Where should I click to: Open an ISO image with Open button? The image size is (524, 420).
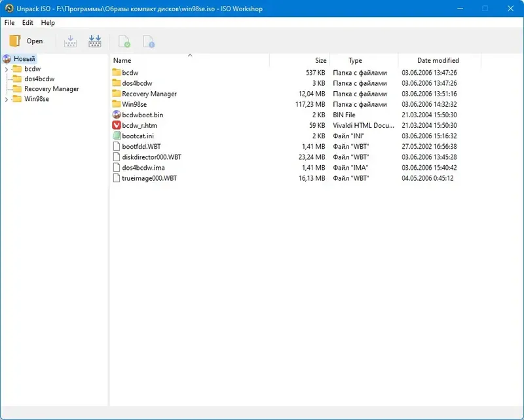pyautogui.click(x=26, y=41)
